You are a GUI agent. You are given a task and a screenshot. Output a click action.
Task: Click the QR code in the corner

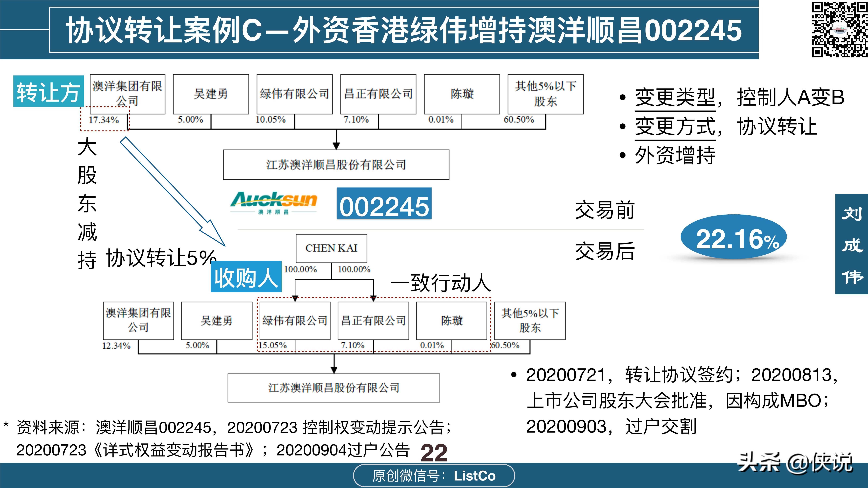[x=839, y=29]
